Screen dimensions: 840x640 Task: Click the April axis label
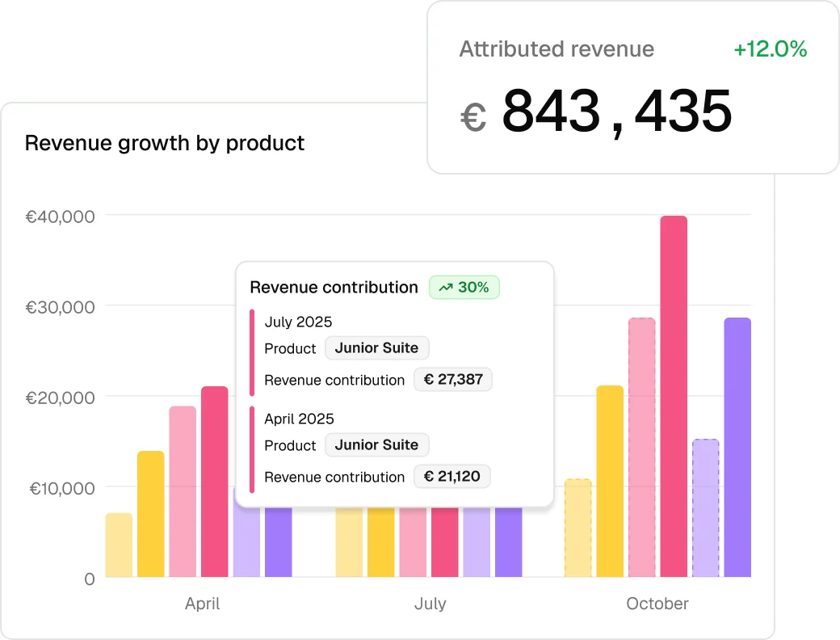203,604
